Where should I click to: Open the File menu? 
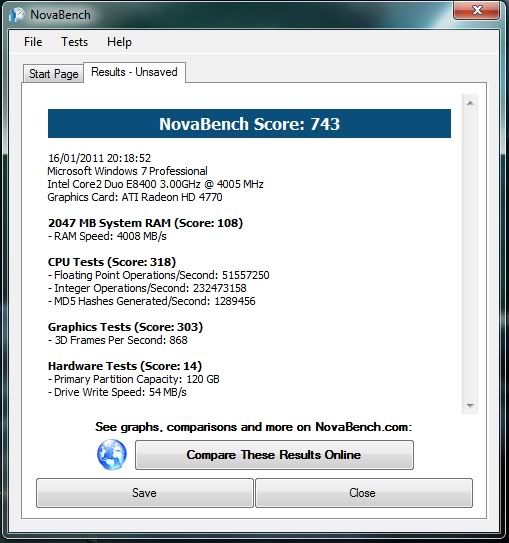tap(33, 42)
